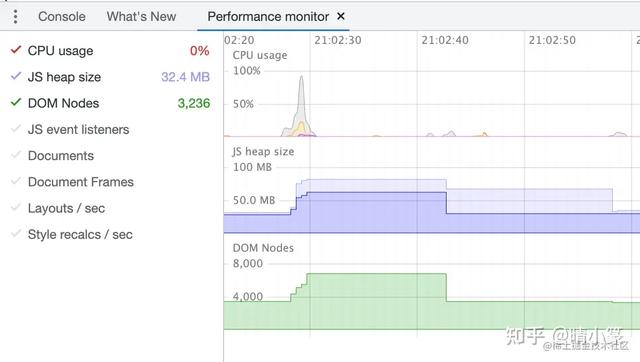Enable the JS event listeners metric
The height and width of the screenshot is (362, 640).
point(16,129)
